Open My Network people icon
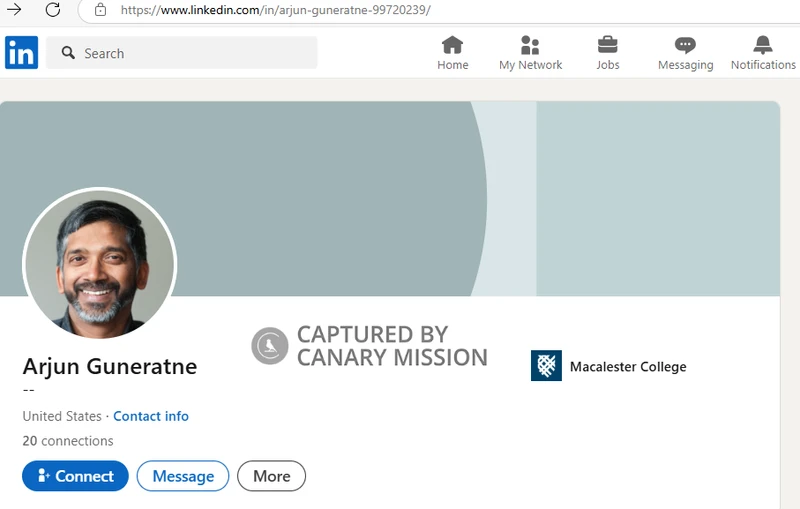The image size is (800, 509). pyautogui.click(x=530, y=45)
